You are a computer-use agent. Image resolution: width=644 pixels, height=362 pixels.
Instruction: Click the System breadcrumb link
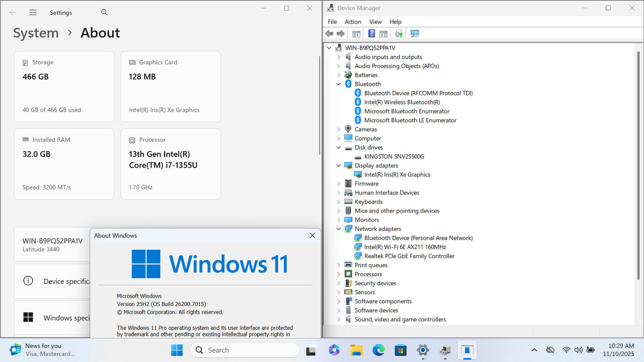pos(36,33)
